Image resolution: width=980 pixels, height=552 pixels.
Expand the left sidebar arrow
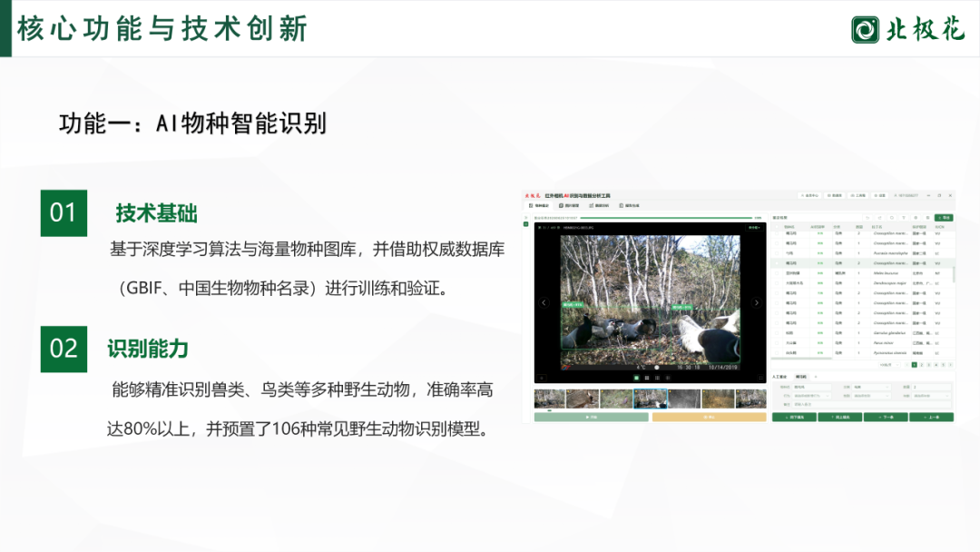coord(526,218)
